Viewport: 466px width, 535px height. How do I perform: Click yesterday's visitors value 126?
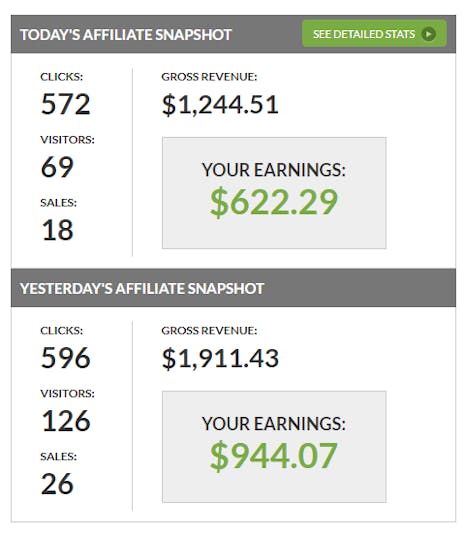click(66, 421)
